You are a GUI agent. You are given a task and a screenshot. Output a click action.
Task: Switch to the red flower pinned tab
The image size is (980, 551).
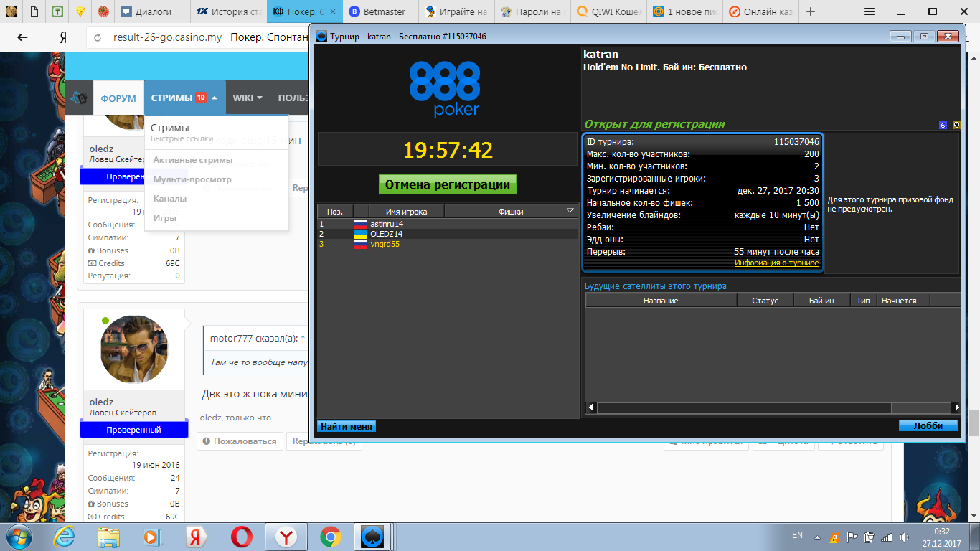pyautogui.click(x=103, y=11)
